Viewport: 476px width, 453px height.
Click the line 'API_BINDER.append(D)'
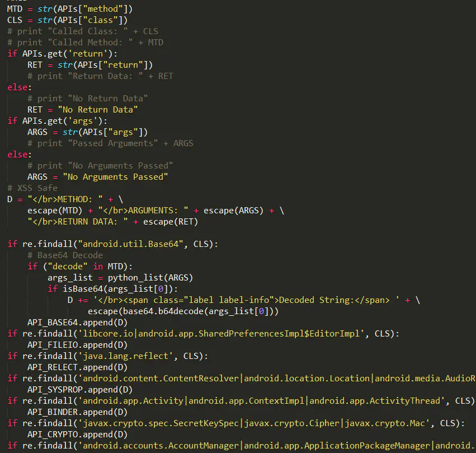[77, 412]
